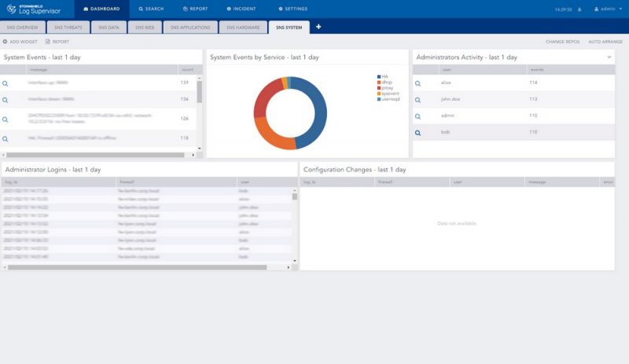Open the Settings top menu
Screen dimensions: 629x364
[x=292, y=9]
